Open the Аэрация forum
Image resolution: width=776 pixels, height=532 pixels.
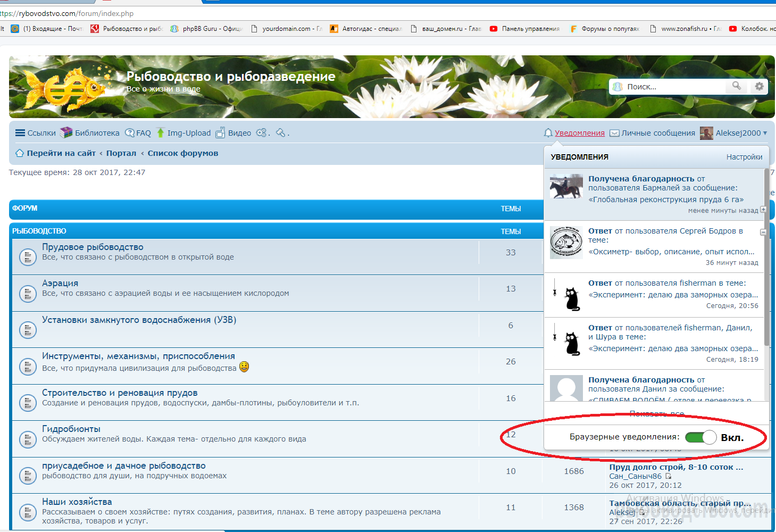(60, 283)
